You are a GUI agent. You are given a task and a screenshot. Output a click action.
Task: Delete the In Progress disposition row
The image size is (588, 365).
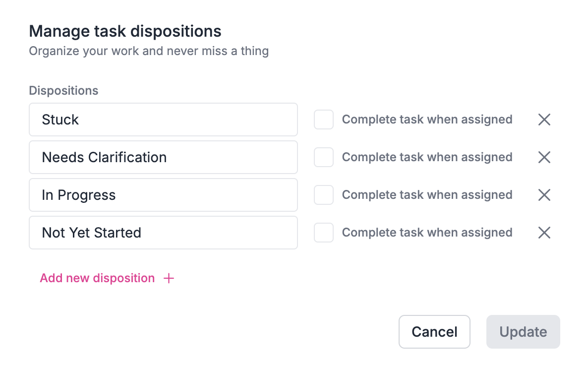click(x=544, y=195)
